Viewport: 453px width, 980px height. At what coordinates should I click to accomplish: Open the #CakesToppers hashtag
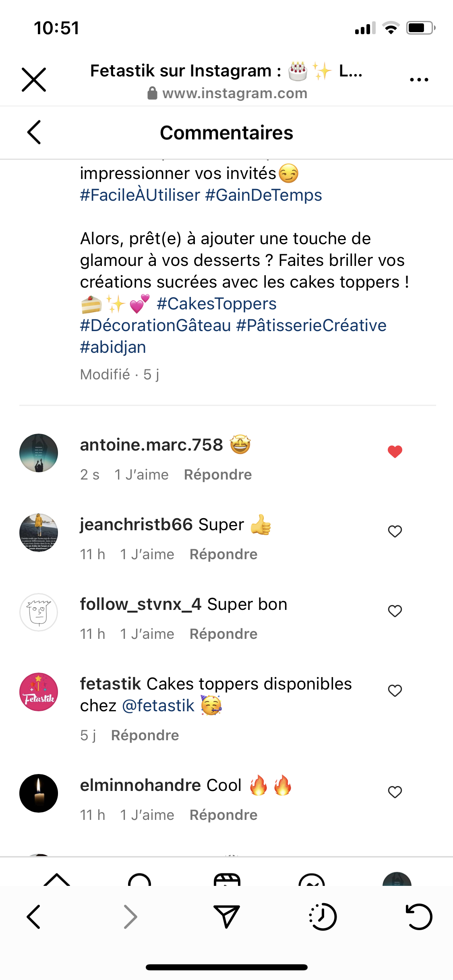point(216,304)
